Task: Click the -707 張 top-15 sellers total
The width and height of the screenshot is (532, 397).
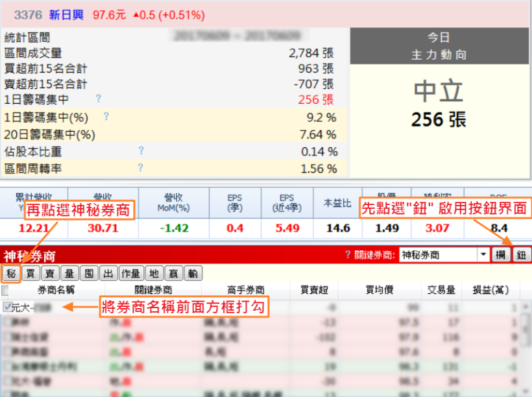Action: pos(314,84)
